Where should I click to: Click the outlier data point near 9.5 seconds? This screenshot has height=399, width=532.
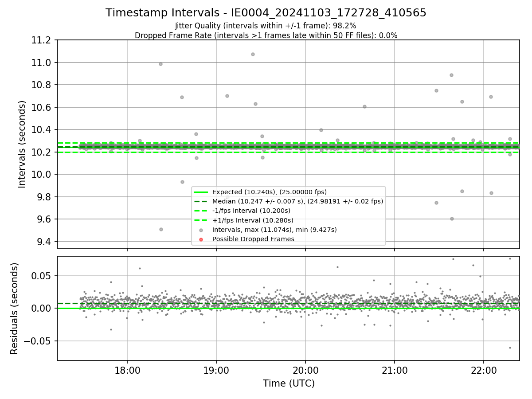(161, 229)
